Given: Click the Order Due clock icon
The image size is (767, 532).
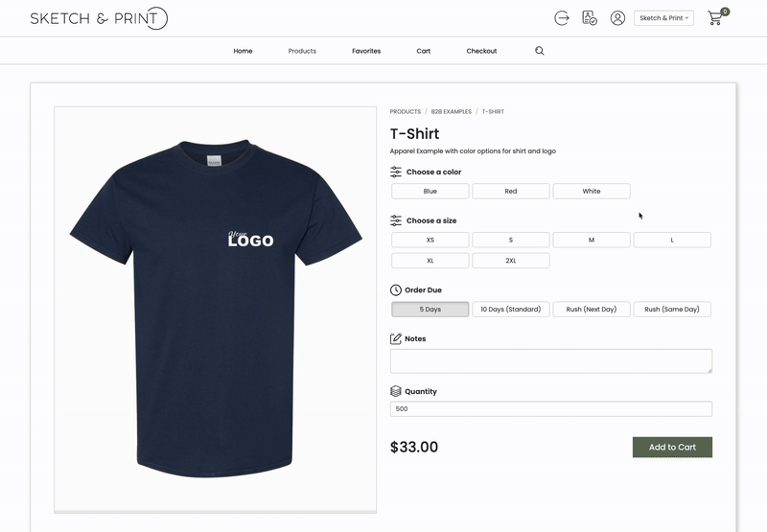Looking at the screenshot, I should (396, 290).
